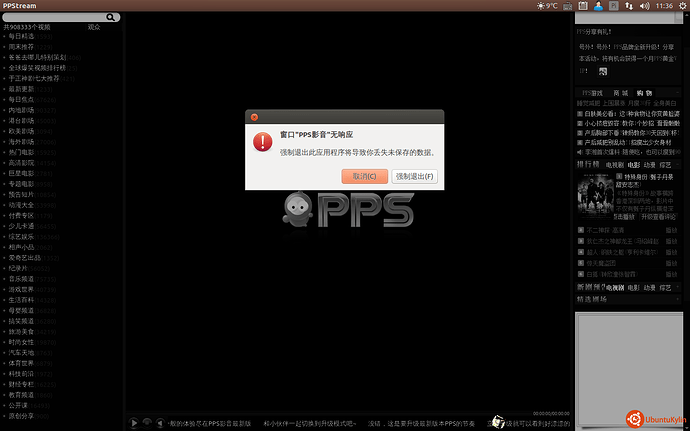
Task: Click the icon beside 白肤美必看 news item
Action: (x=580, y=114)
